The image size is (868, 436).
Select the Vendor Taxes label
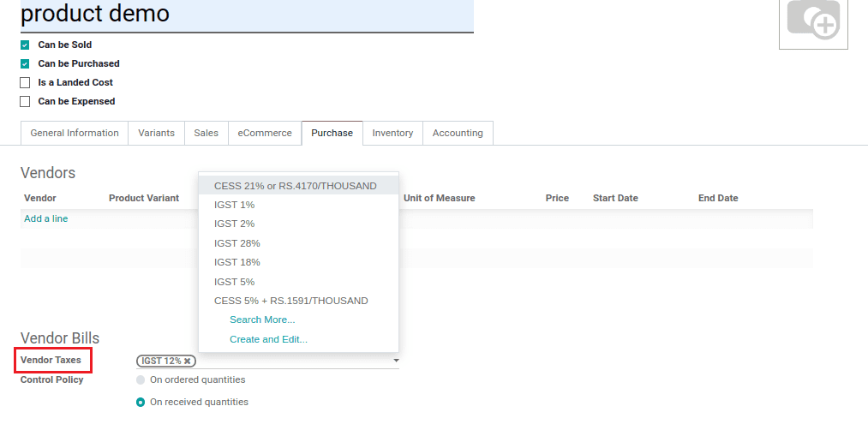pyautogui.click(x=51, y=360)
